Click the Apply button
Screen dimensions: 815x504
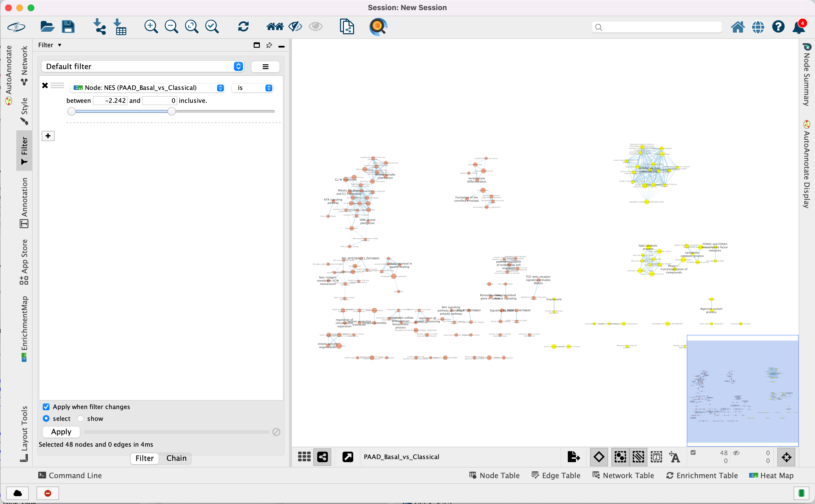coord(61,432)
